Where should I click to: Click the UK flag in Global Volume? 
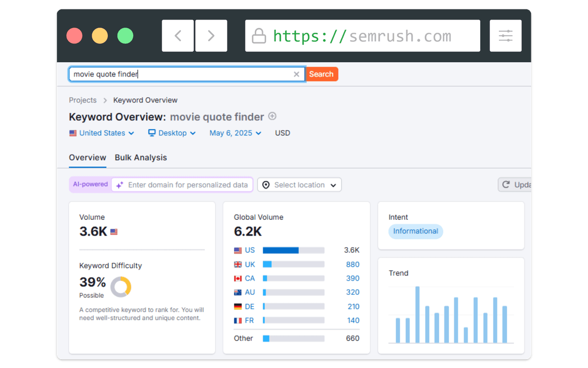pos(238,264)
